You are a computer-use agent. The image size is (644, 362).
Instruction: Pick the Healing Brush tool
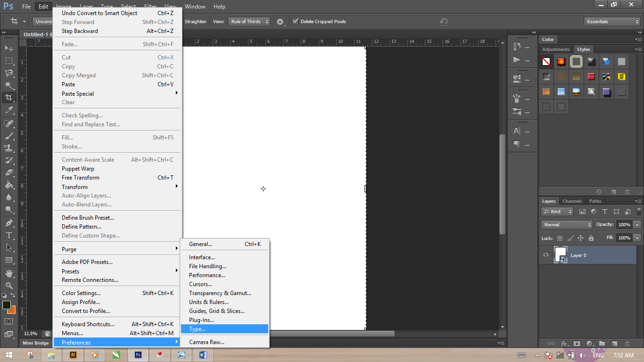tap(8, 123)
